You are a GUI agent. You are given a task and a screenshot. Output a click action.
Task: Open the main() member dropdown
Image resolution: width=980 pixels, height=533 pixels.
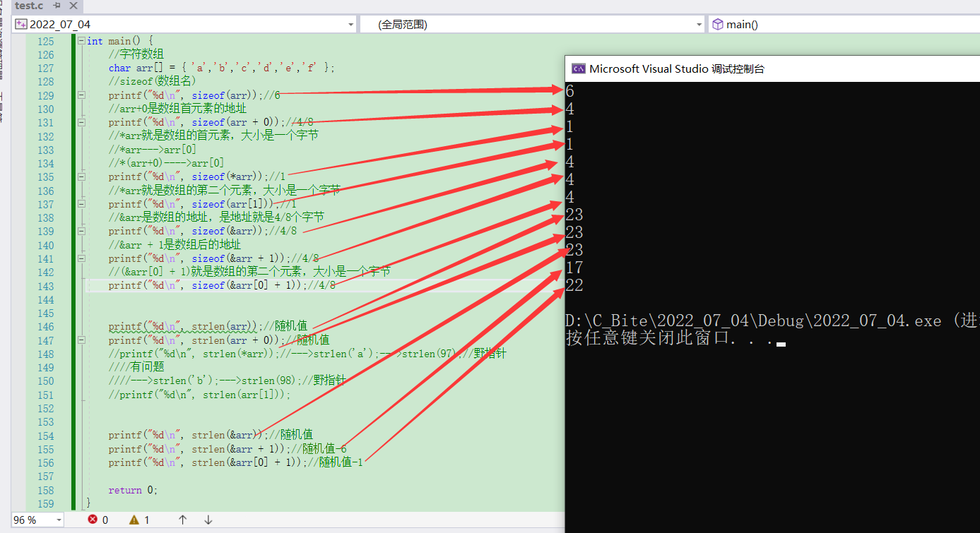pyautogui.click(x=844, y=25)
